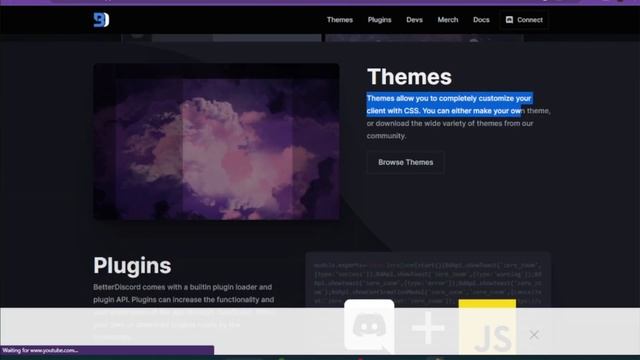
Task: Click the highlighted themes description text
Action: (x=449, y=104)
